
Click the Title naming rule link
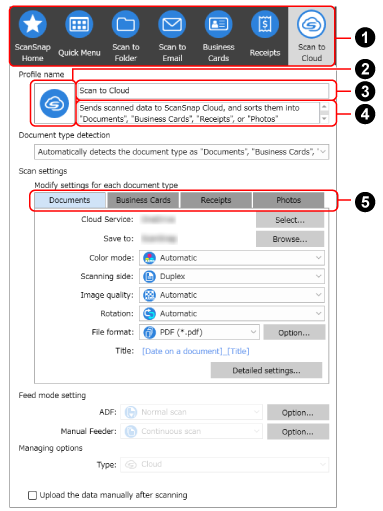[x=196, y=351]
